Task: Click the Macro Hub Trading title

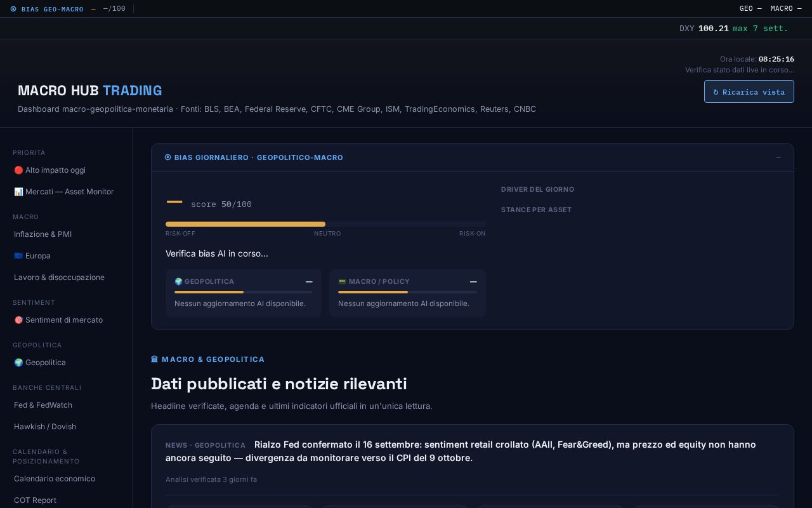Action: tap(90, 90)
